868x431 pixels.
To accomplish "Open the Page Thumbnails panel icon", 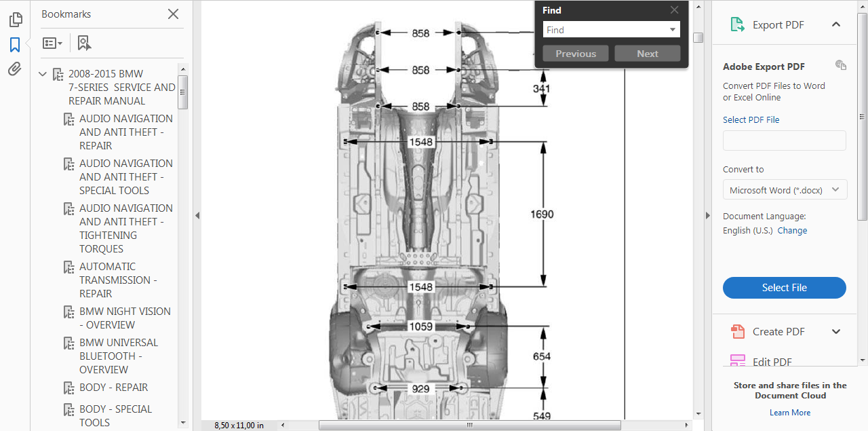I will coord(15,20).
